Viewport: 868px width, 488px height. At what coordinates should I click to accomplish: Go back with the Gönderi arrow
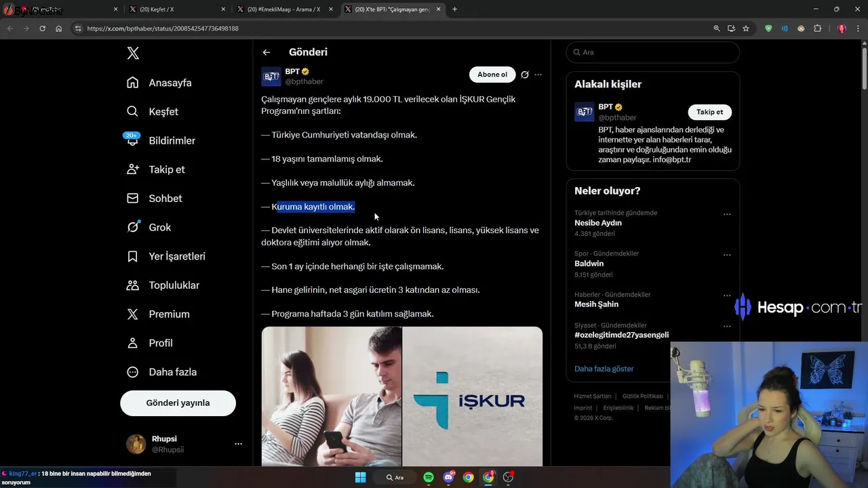[x=267, y=52]
